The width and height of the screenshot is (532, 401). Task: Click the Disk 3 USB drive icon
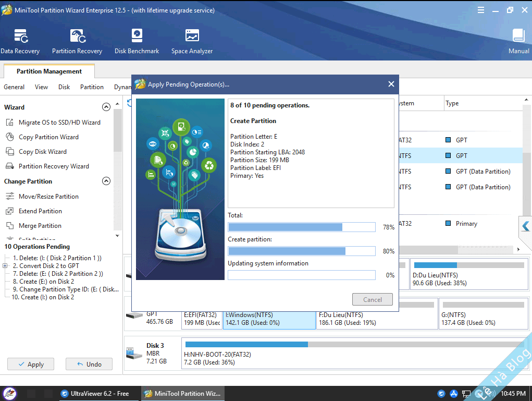click(134, 354)
